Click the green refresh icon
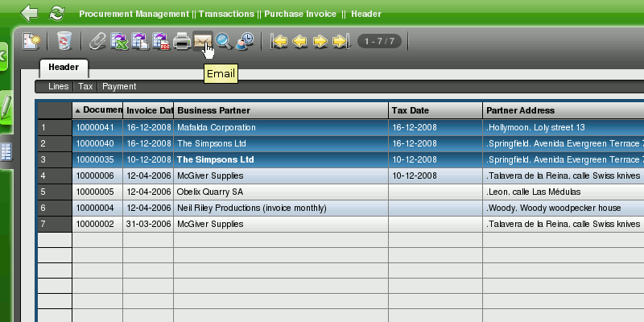 click(57, 13)
